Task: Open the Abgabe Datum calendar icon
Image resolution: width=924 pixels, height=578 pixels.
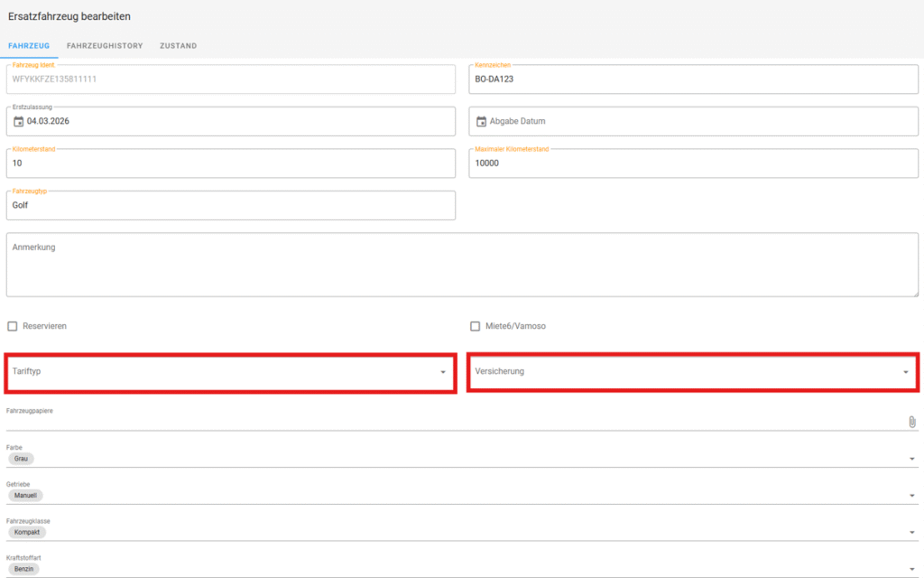Action: [x=482, y=122]
